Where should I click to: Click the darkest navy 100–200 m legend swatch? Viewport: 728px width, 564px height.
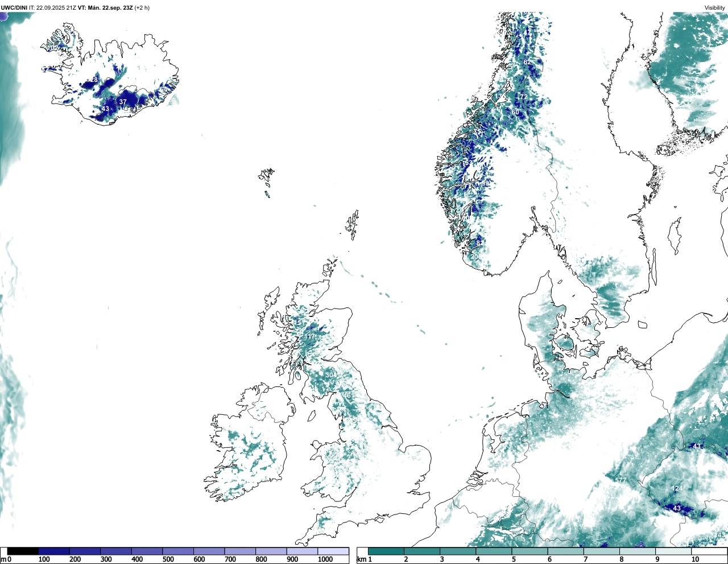pos(54,551)
